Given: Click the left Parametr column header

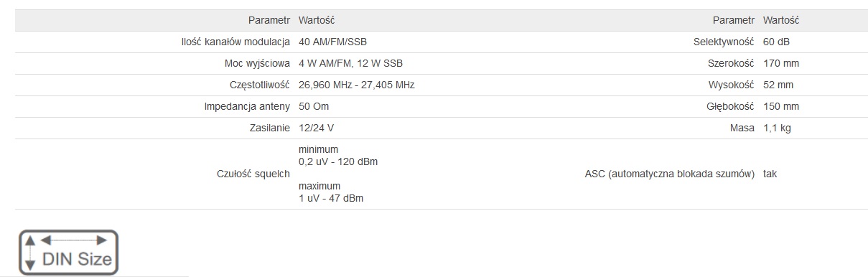Looking at the screenshot, I should point(269,20).
